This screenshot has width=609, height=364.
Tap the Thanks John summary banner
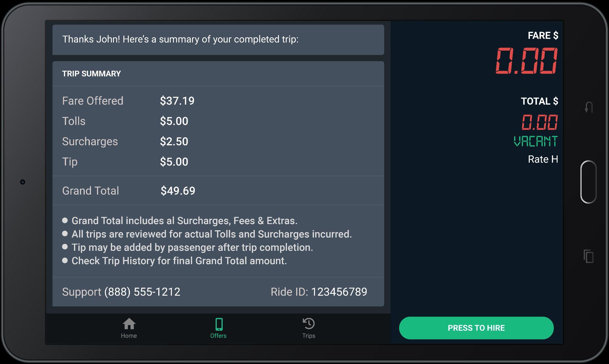pyautogui.click(x=180, y=39)
